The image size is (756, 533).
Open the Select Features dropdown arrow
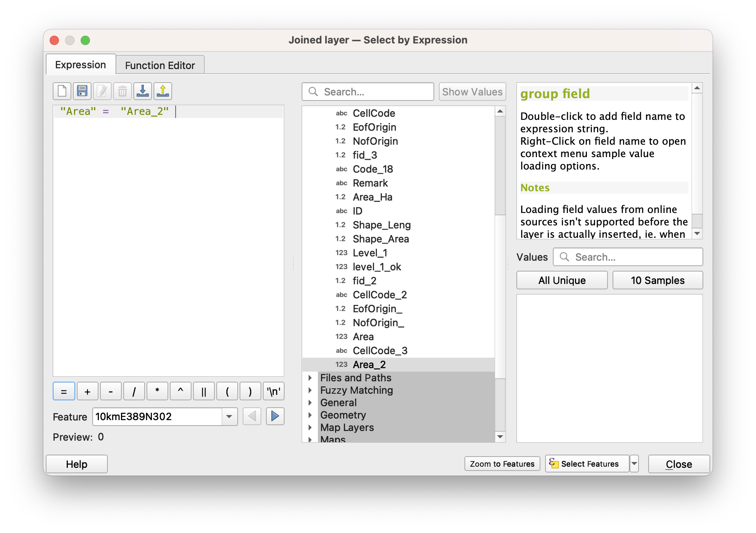click(634, 464)
